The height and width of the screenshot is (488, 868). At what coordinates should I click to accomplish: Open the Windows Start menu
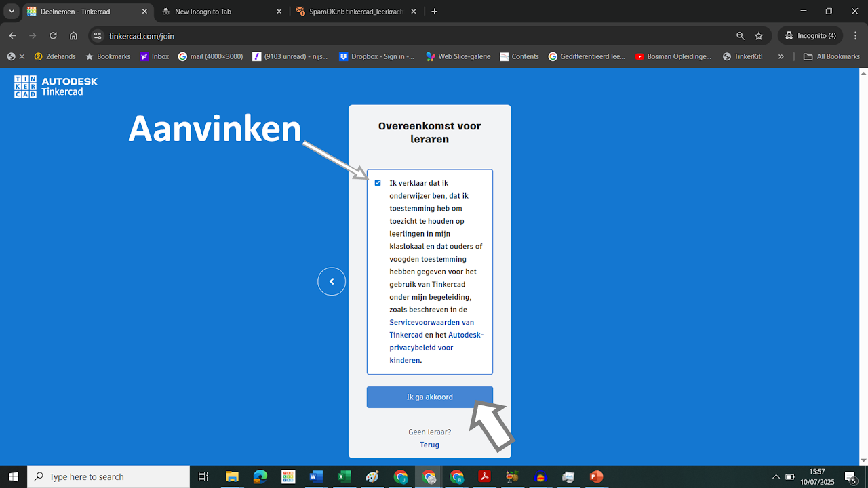(x=14, y=476)
